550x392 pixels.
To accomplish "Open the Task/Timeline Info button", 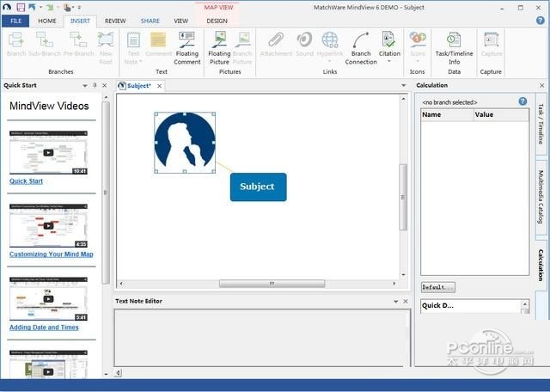I will 454,40.
